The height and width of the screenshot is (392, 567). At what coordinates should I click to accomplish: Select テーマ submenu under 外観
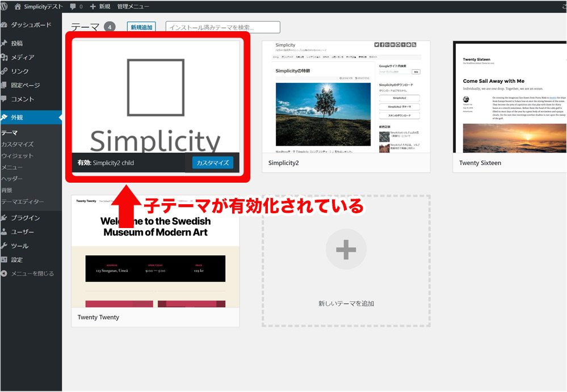pyautogui.click(x=10, y=133)
